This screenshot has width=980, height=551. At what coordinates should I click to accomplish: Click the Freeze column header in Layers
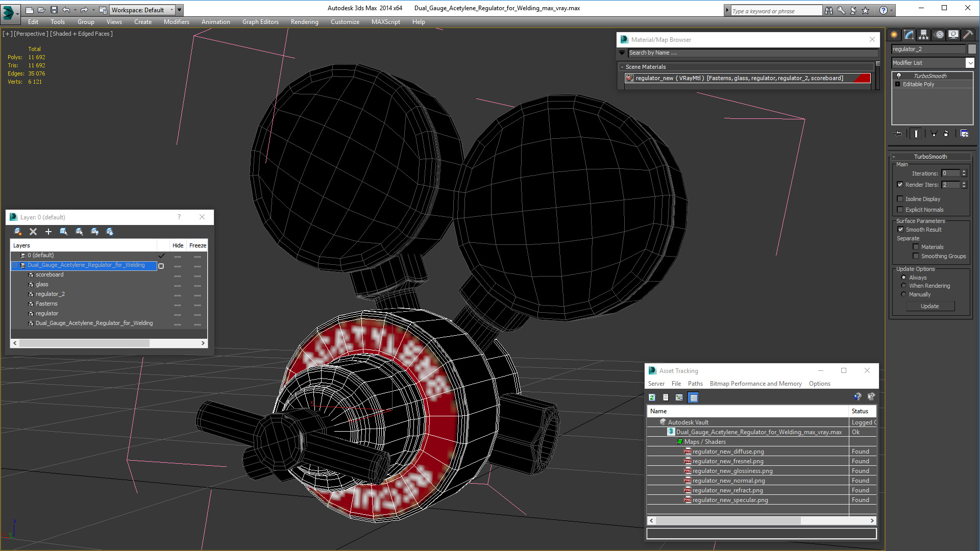198,245
